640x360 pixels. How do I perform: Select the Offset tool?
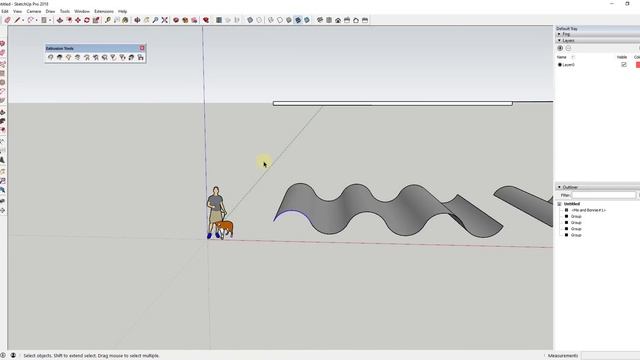click(69, 20)
